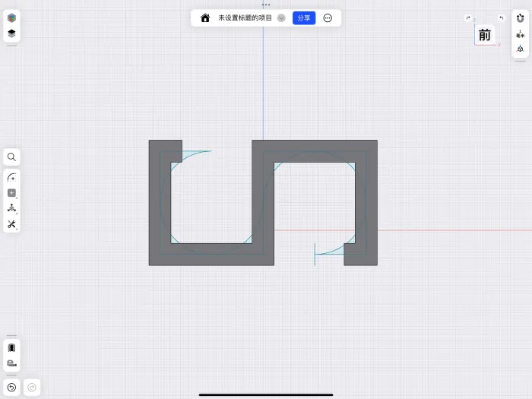The image size is (532, 399).
Task: Select the Sketch arc tool
Action: [x=11, y=177]
